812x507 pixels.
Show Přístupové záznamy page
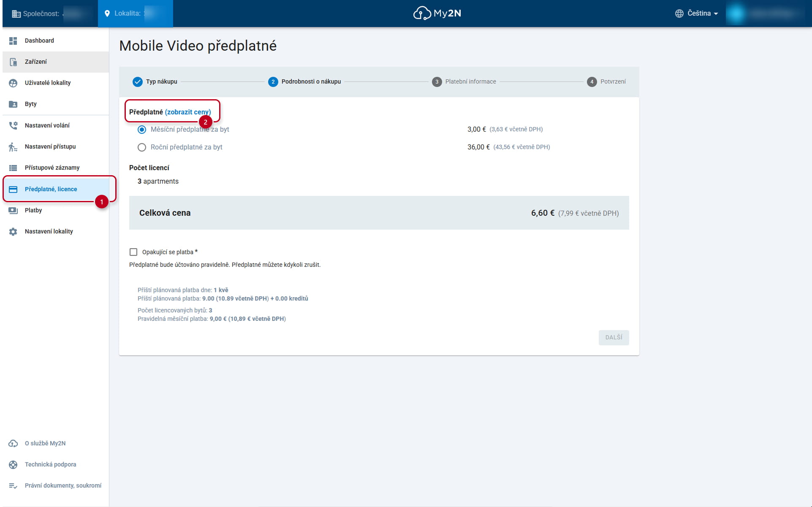(56, 168)
